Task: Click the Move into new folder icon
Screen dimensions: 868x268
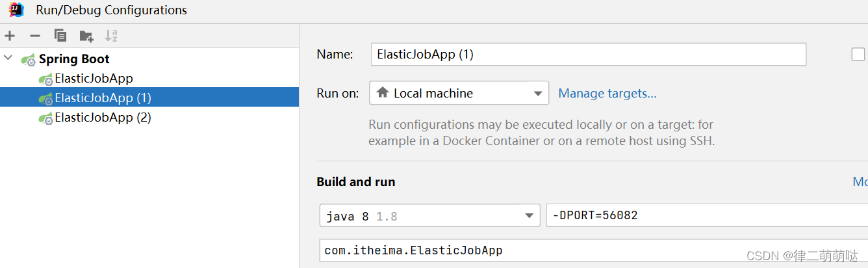Action: [86, 36]
